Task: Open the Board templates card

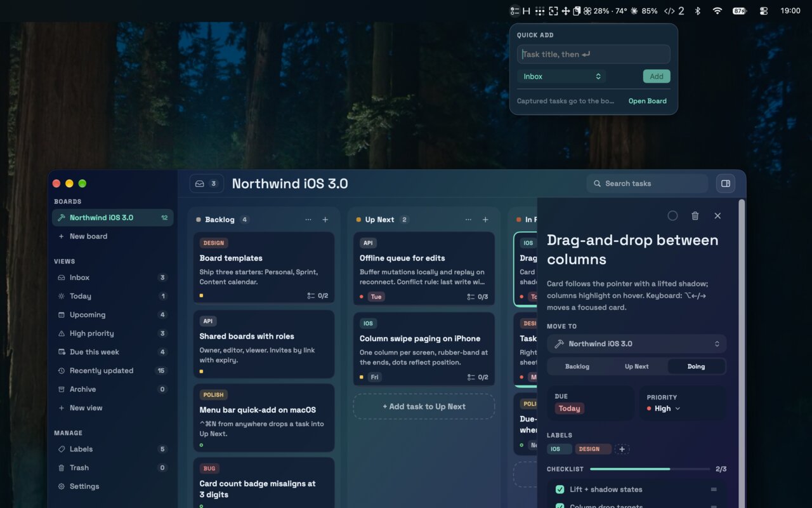Action: coord(264,267)
